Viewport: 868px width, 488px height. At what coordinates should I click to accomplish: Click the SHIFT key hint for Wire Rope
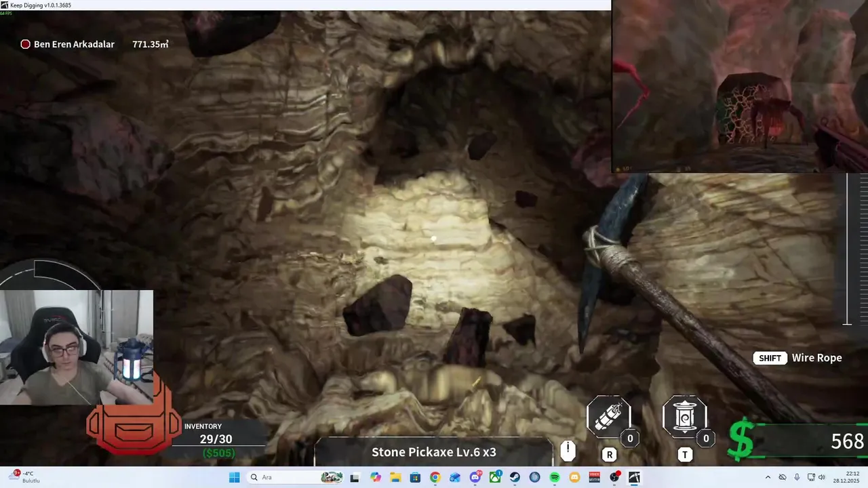[770, 358]
